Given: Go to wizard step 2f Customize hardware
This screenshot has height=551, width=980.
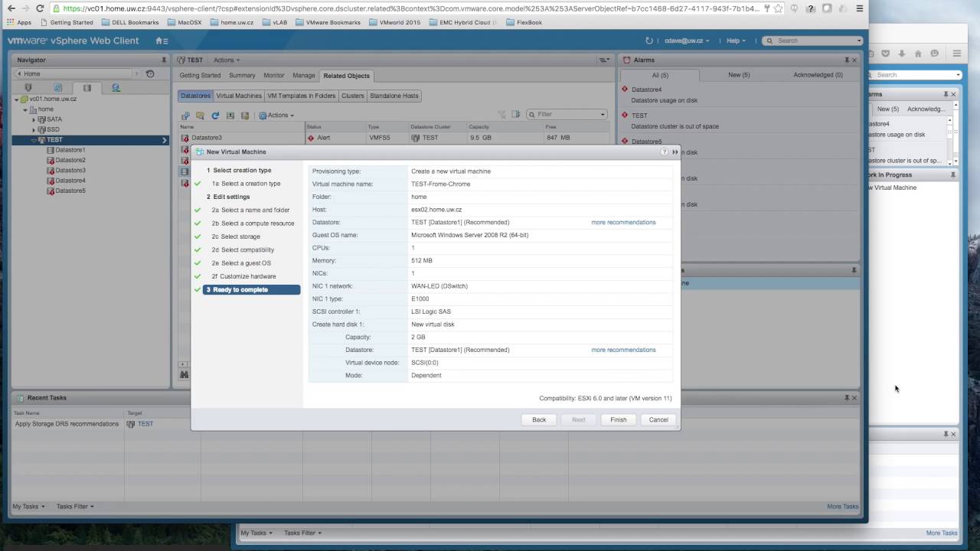Looking at the screenshot, I should (243, 276).
